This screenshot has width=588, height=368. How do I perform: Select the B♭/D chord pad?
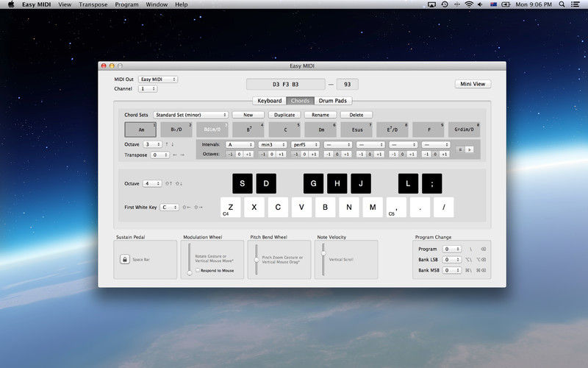coord(176,130)
